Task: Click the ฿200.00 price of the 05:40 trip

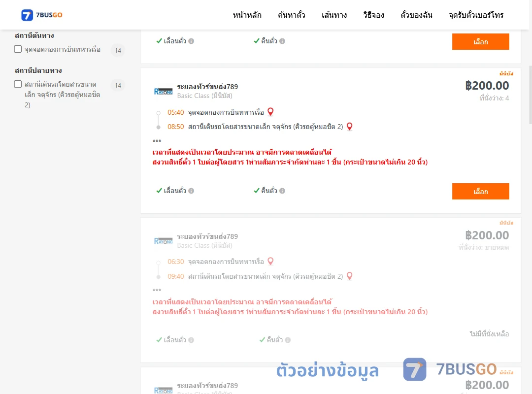Action: tap(487, 86)
